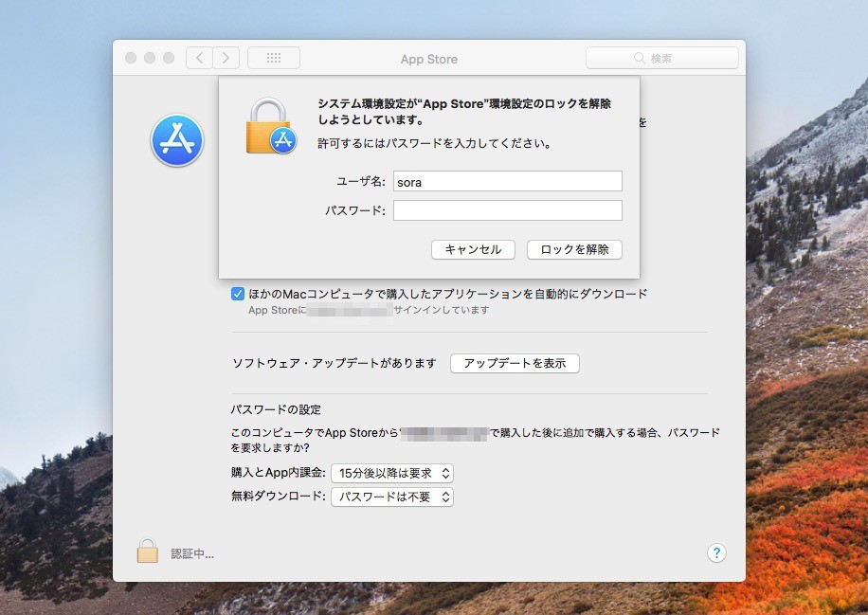Click the magnifier icon in search field
868x615 pixels.
point(640,58)
